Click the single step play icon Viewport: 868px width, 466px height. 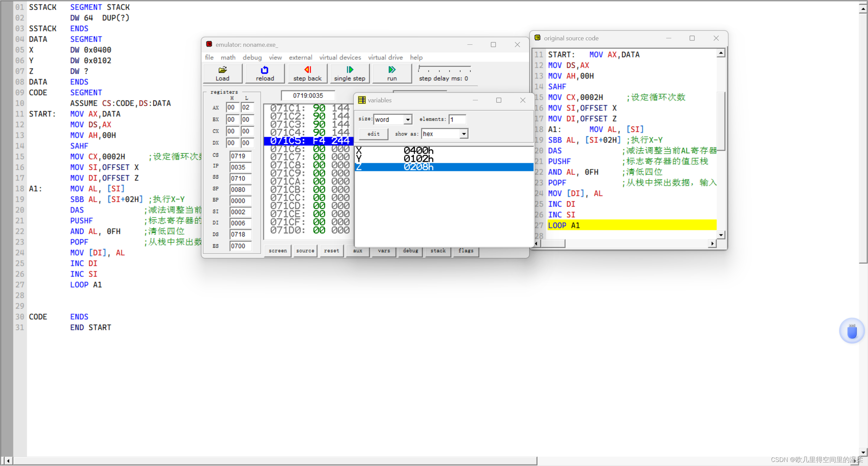click(350, 70)
